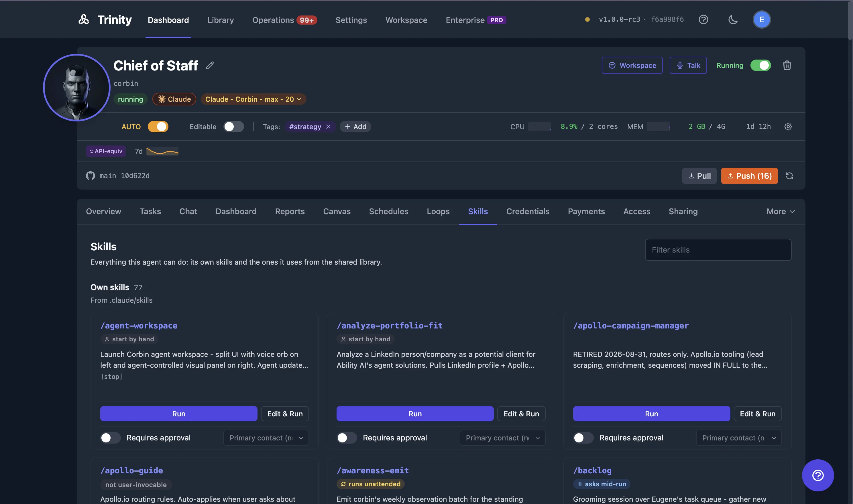The image size is (853, 504).
Task: Enable the Editable toggle
Action: coord(234,126)
